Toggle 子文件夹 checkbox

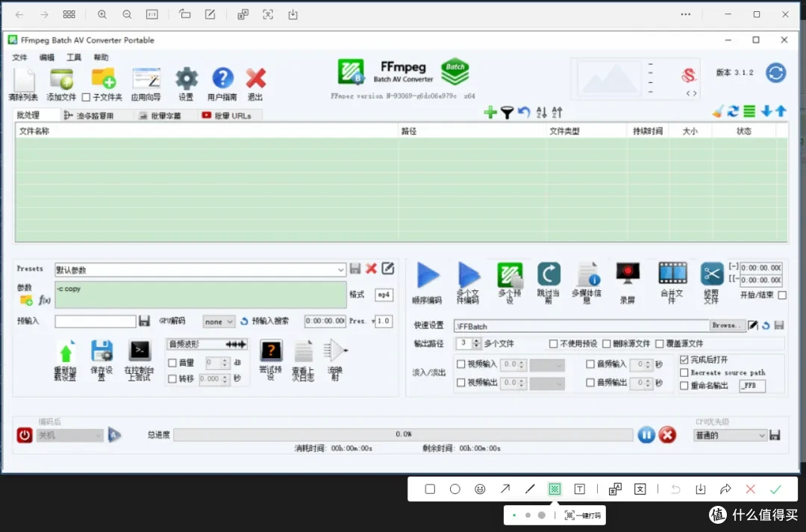pos(86,97)
